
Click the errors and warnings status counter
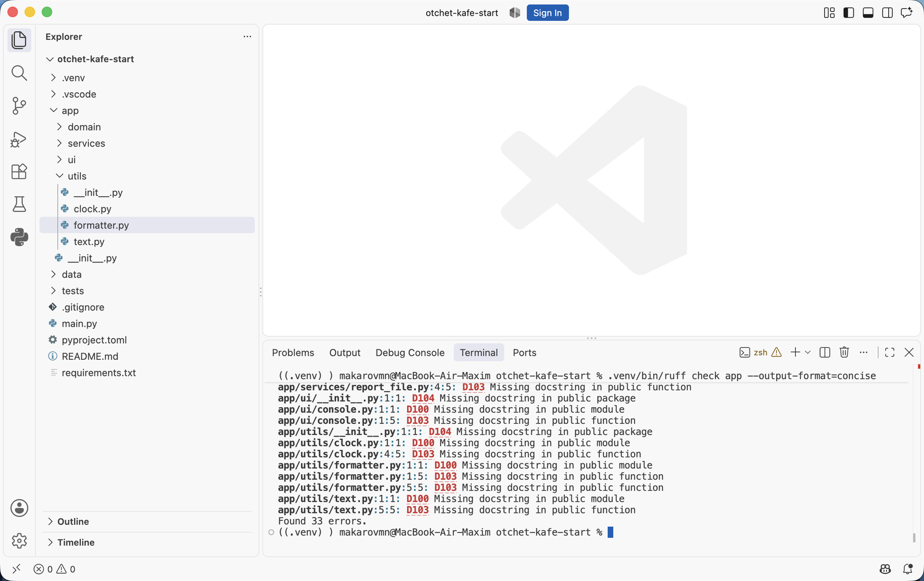54,569
